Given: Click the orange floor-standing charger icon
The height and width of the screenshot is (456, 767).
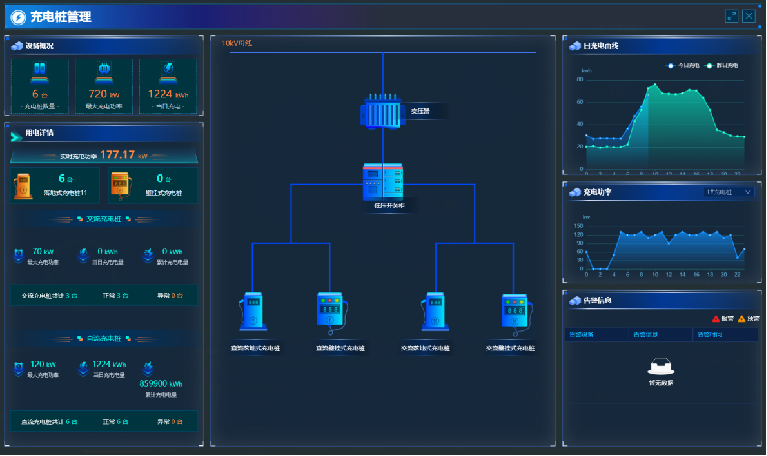Looking at the screenshot, I should [x=22, y=184].
